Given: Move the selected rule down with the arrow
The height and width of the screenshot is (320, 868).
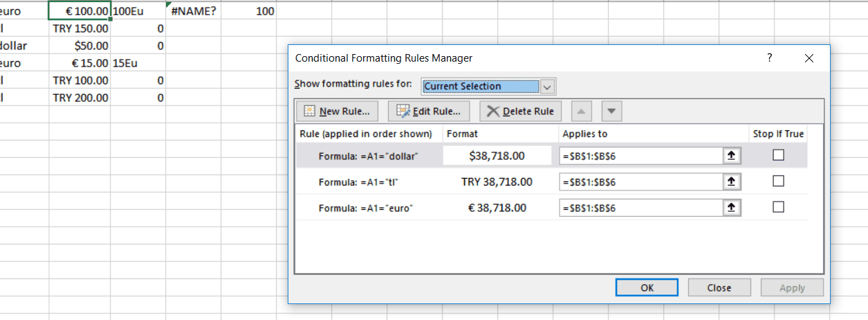Looking at the screenshot, I should pyautogui.click(x=613, y=111).
